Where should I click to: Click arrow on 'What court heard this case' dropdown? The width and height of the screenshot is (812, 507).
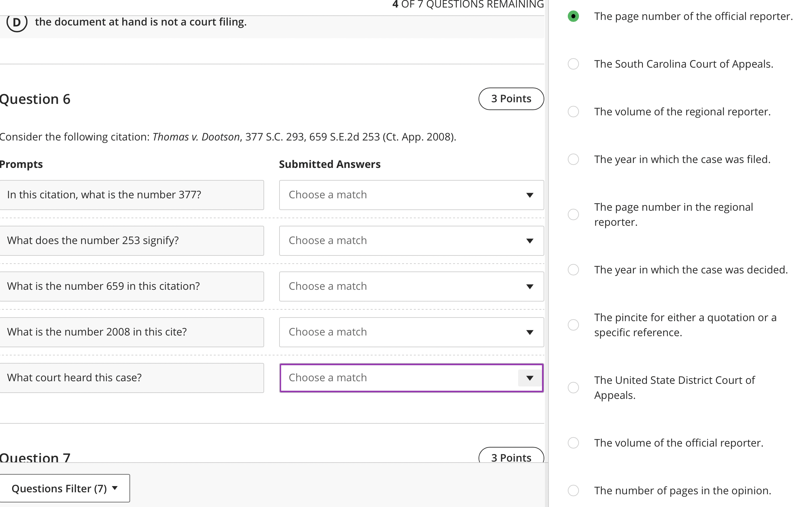click(x=530, y=378)
